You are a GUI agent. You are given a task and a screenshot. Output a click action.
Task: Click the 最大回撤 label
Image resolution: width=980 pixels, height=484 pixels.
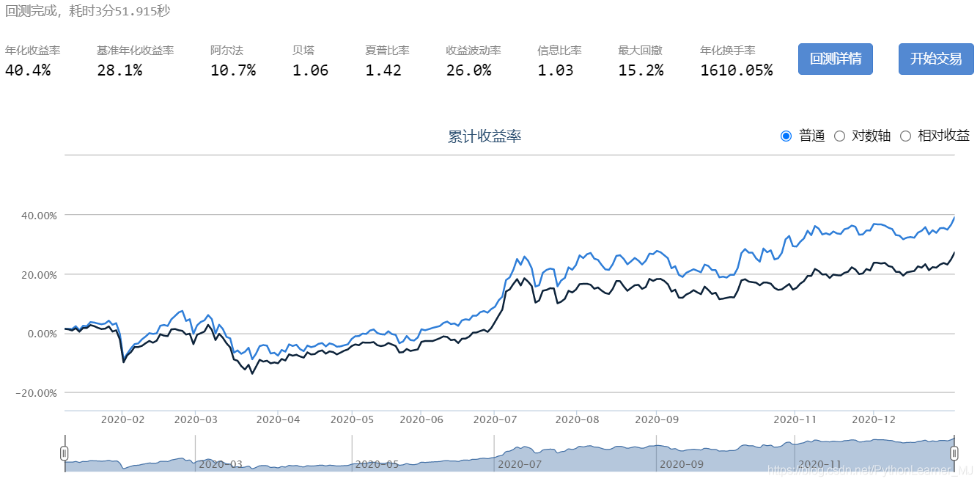click(640, 51)
